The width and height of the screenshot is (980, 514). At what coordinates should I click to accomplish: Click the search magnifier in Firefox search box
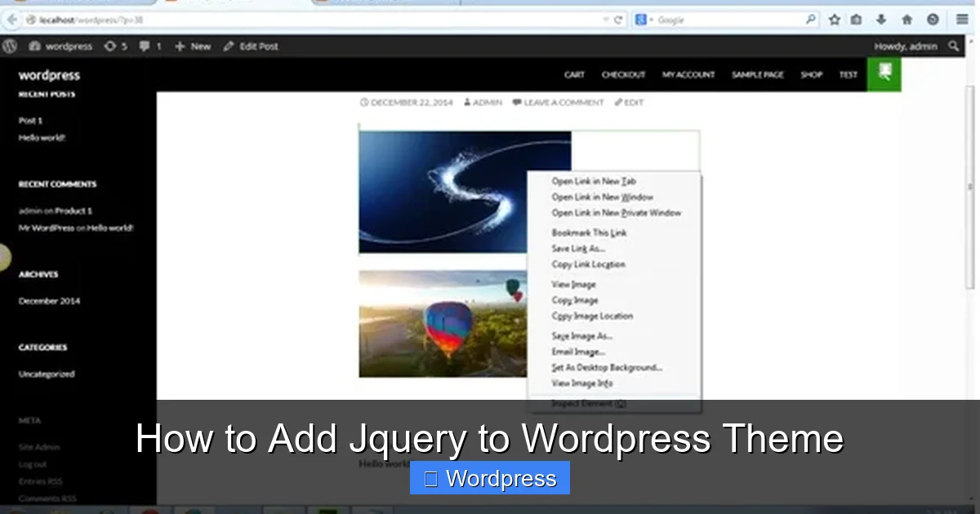(x=811, y=20)
